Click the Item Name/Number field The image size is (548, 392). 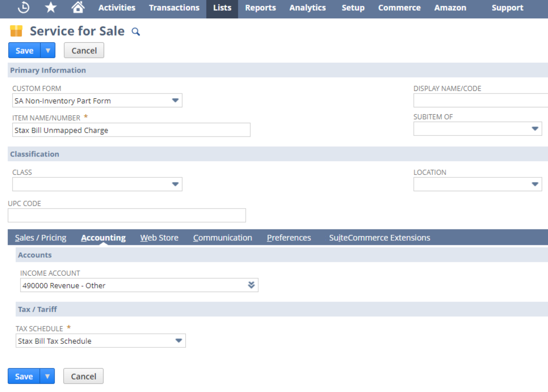click(131, 130)
